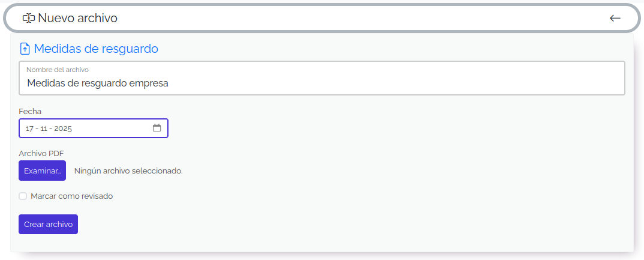Image resolution: width=644 pixels, height=260 pixels.
Task: Click the small "Nombre del archivo" floating label
Action: coord(58,70)
